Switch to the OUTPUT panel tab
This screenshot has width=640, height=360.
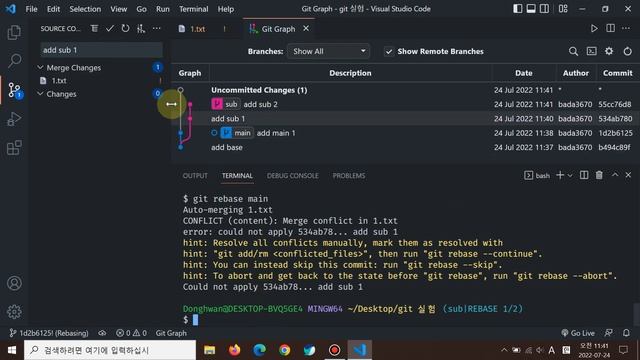pyautogui.click(x=195, y=176)
